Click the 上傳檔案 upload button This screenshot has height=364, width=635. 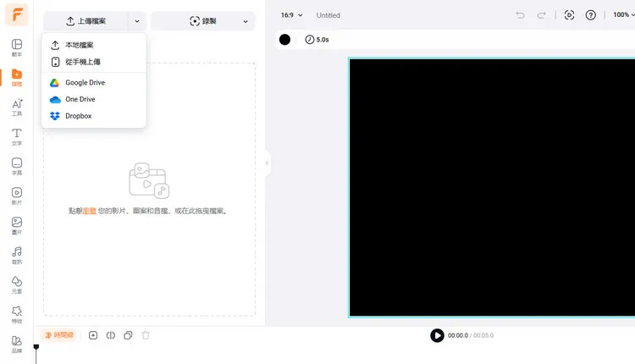[86, 21]
